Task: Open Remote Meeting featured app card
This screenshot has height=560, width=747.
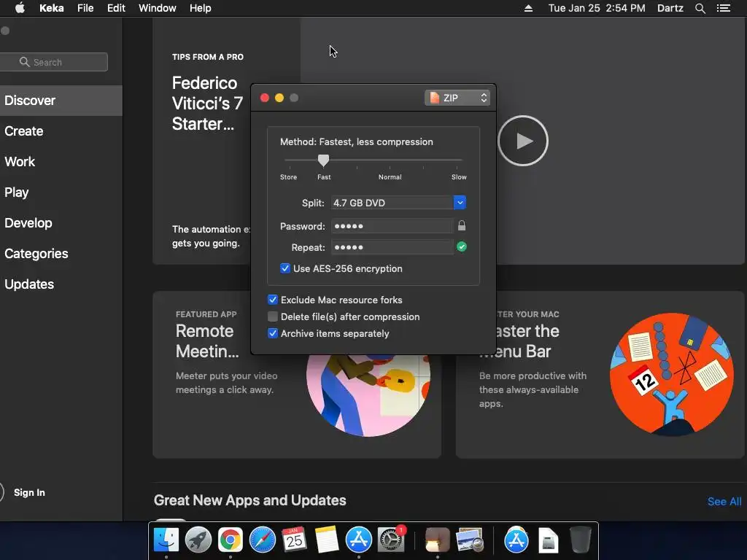Action: tap(297, 375)
